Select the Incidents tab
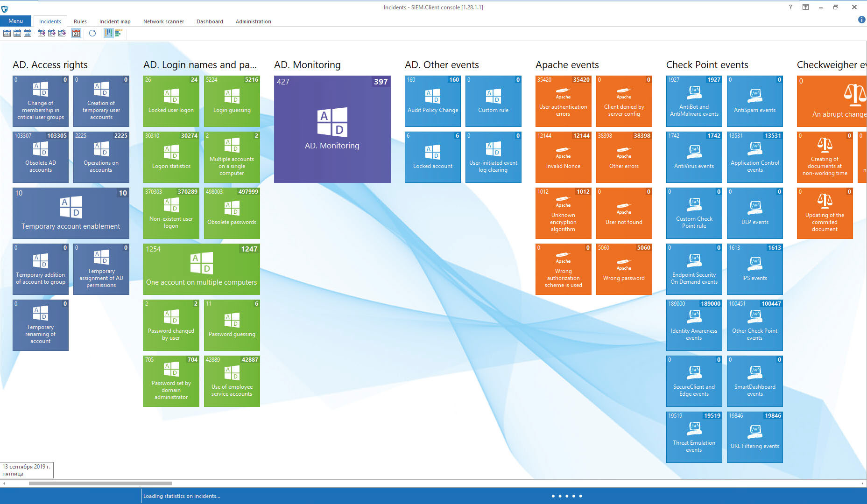This screenshot has height=504, width=867. coord(50,21)
